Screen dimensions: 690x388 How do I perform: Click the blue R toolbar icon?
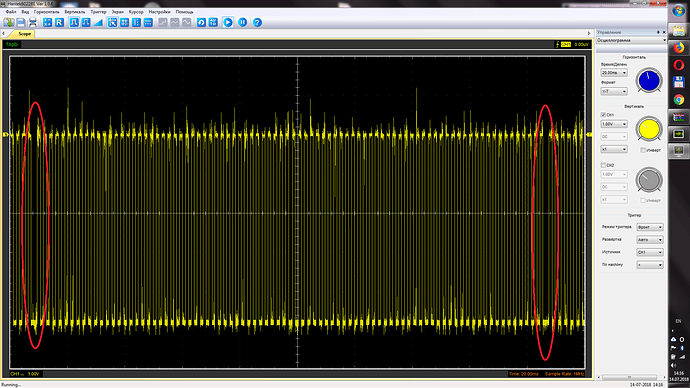(x=59, y=22)
